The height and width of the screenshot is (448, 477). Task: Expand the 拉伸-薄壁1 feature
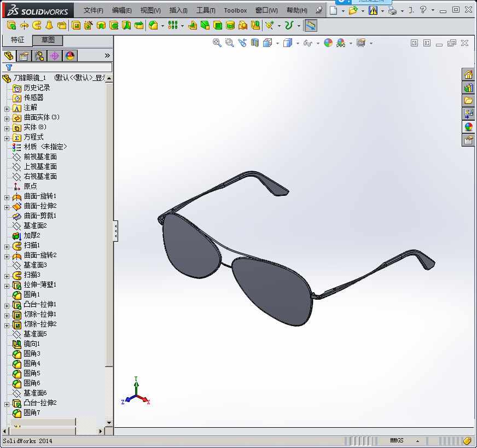(7, 286)
